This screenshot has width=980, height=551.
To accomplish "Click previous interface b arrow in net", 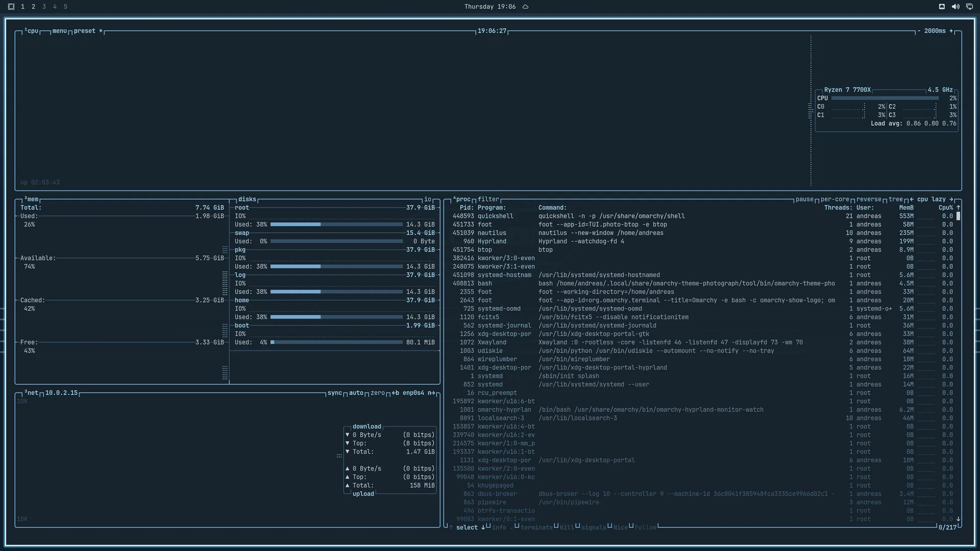I will pos(396,393).
